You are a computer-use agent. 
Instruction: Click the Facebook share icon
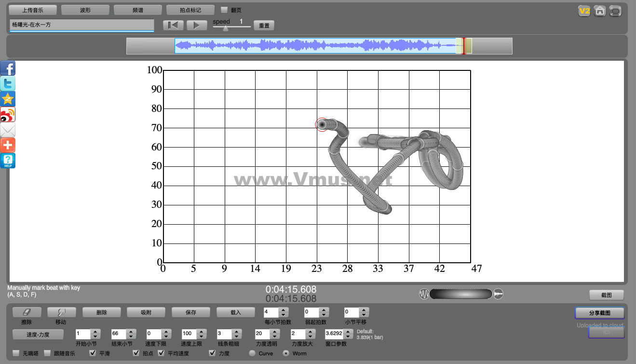8,68
